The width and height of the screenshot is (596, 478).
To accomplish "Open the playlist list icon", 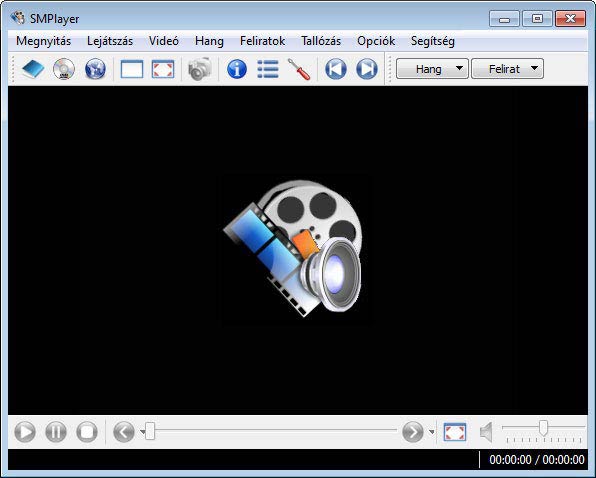I will (268, 69).
